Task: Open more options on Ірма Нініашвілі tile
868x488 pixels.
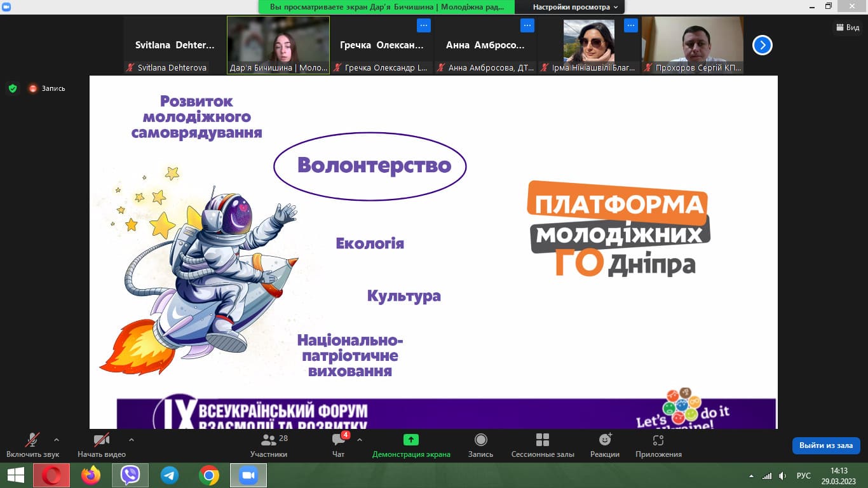Action: [630, 25]
